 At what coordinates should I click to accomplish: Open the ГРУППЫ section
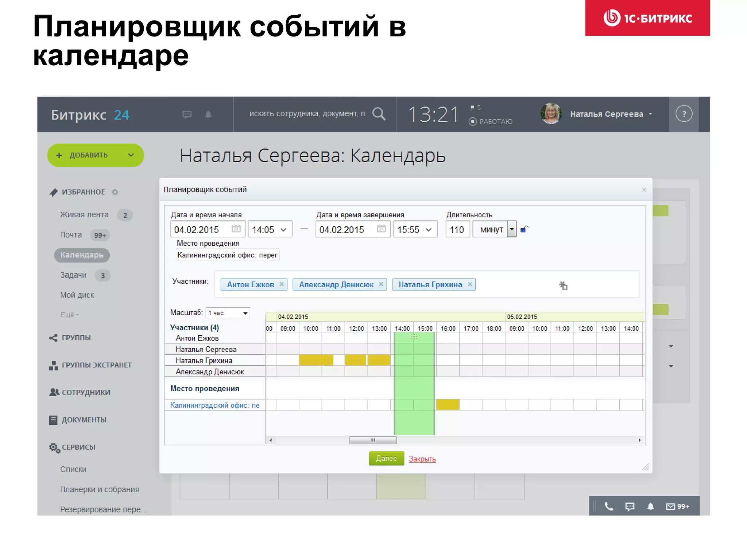(76, 338)
